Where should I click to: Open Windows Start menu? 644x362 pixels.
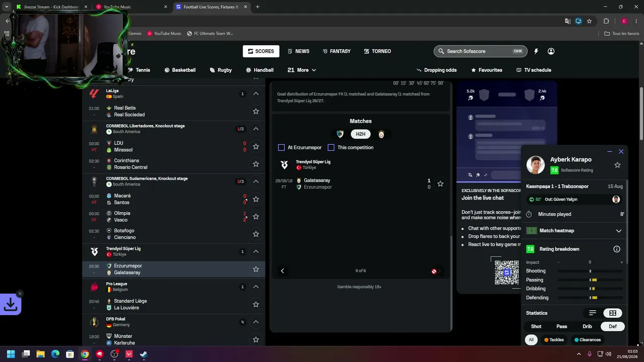(11, 354)
